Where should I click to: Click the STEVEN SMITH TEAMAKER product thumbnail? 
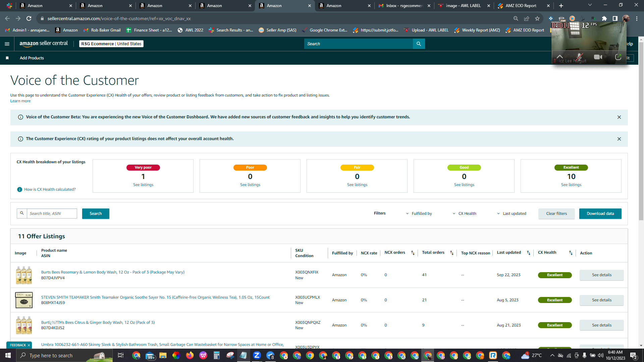click(x=24, y=300)
